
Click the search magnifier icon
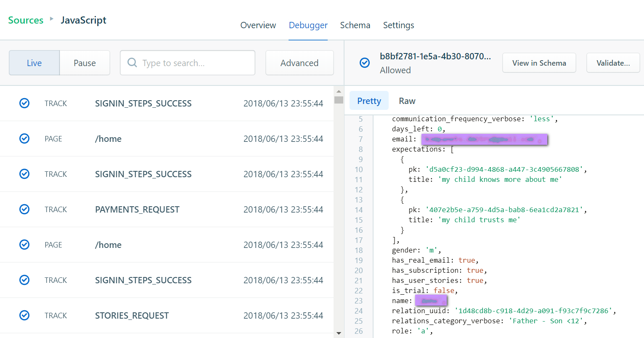pos(132,63)
